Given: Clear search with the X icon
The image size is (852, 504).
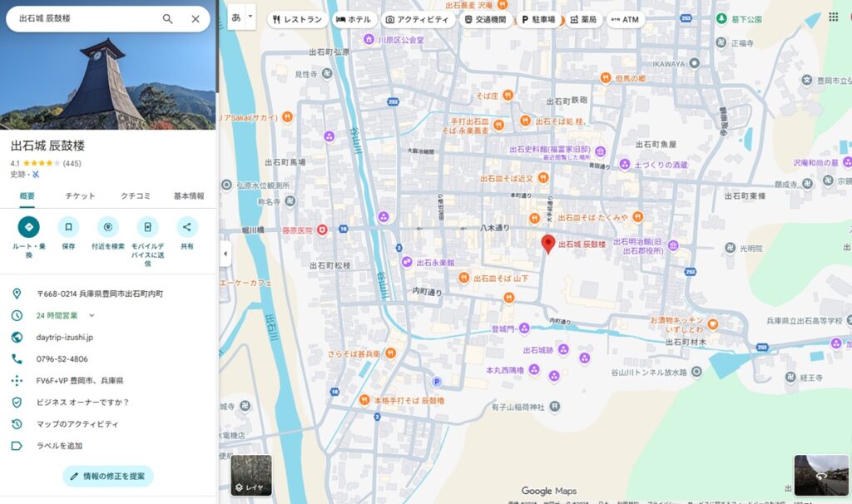Looking at the screenshot, I should coord(196,19).
